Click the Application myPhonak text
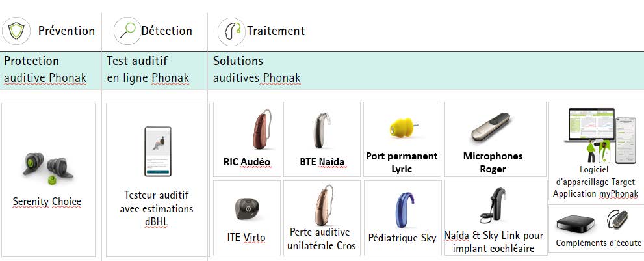 595,193
